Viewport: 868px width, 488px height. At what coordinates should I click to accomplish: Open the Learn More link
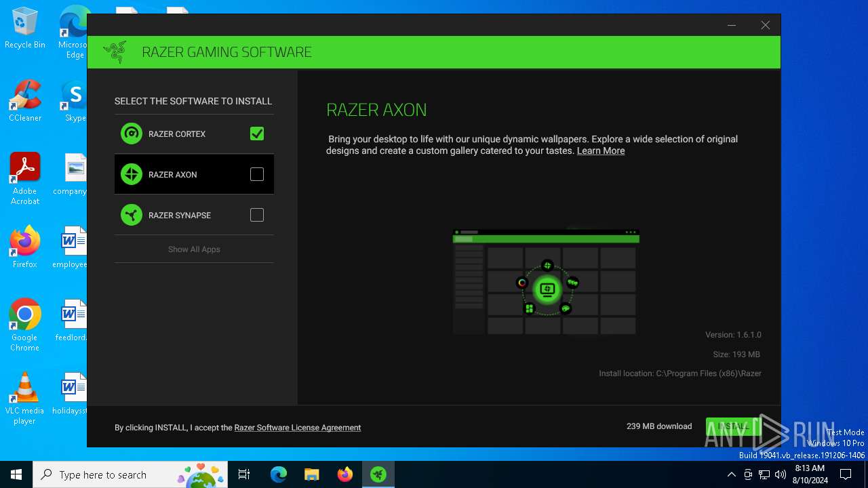(601, 151)
